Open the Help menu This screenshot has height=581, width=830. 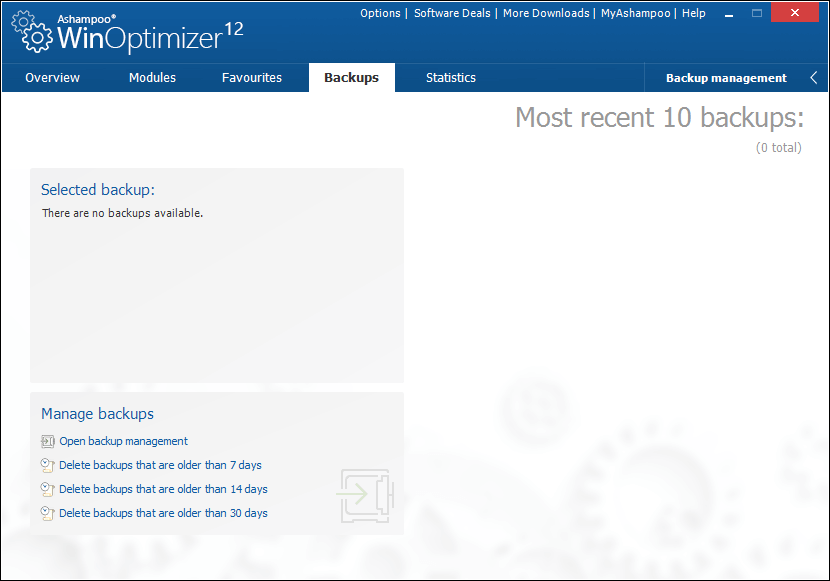coord(693,13)
